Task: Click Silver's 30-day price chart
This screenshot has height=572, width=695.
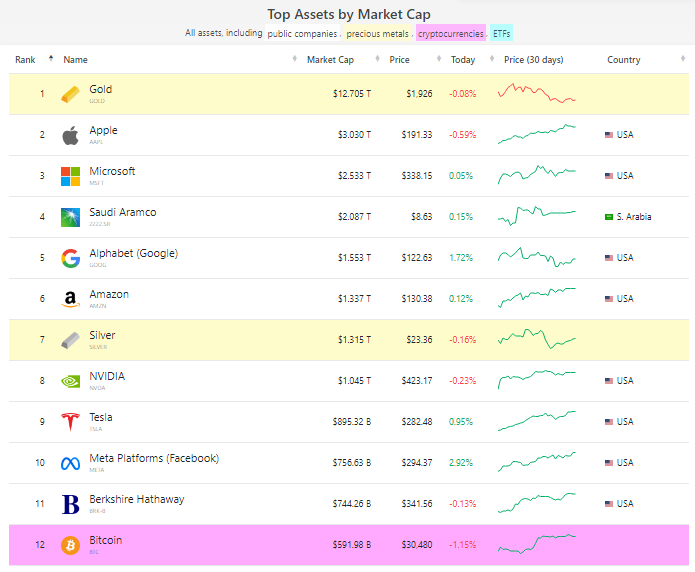Action: [x=537, y=339]
